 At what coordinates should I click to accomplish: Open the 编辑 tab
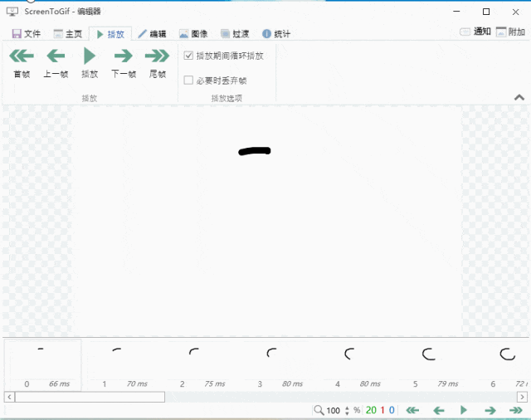click(x=152, y=34)
